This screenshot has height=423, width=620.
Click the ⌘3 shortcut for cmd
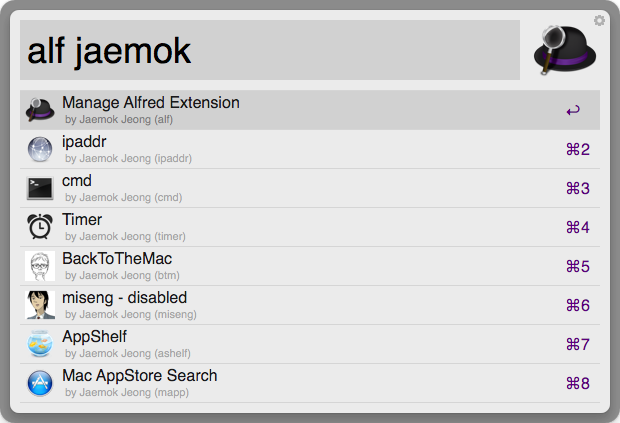point(578,189)
